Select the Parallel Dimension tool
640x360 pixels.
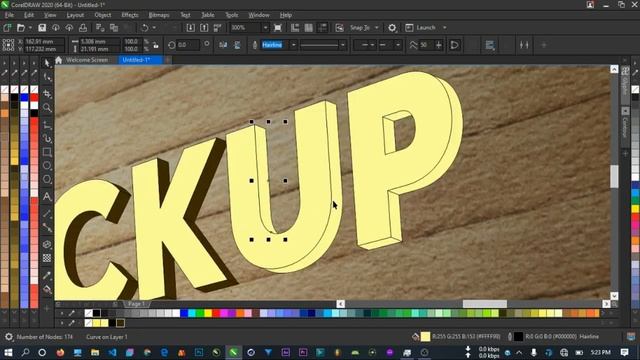point(47,213)
